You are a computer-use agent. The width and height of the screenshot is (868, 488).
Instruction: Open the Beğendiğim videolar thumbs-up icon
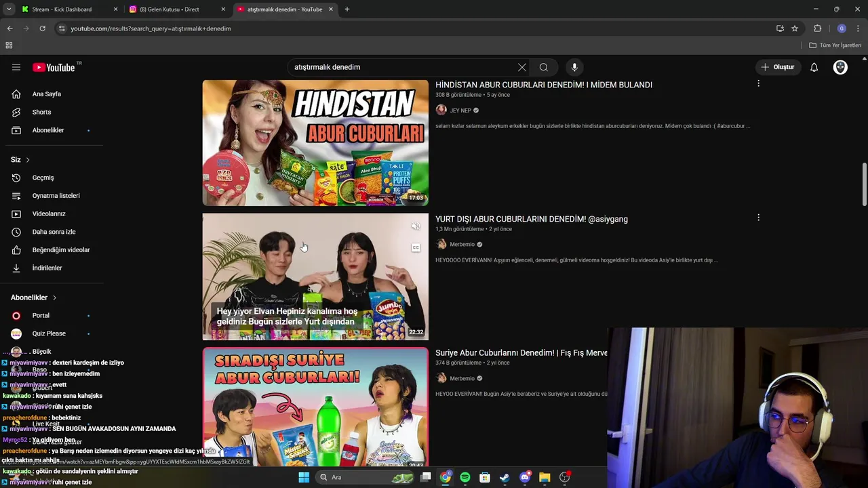point(16,250)
